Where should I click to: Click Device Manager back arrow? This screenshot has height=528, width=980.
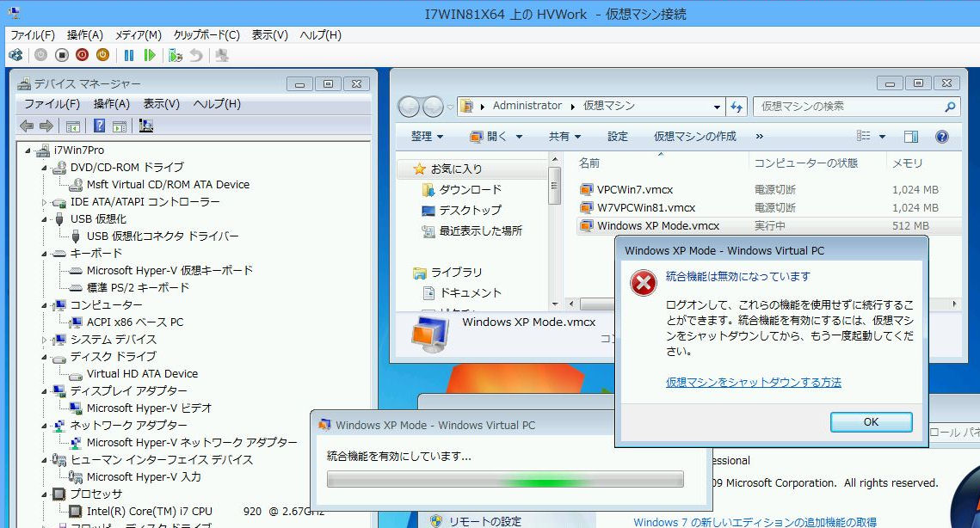pos(27,126)
